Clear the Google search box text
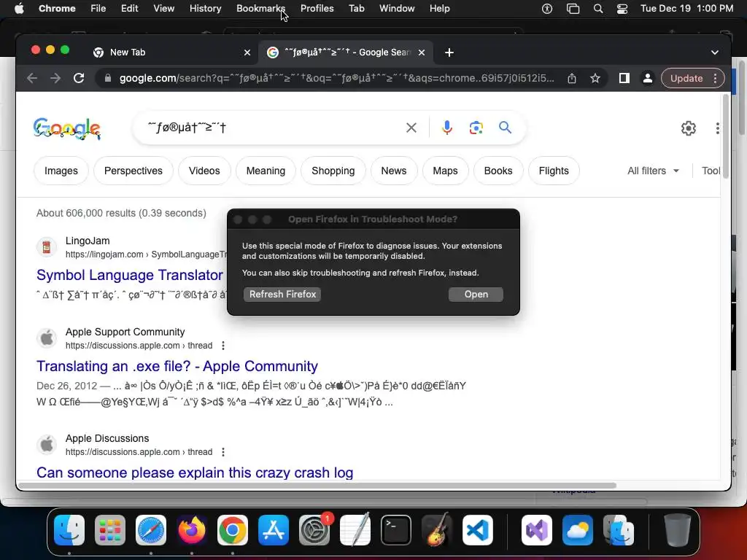The image size is (747, 560). tap(411, 128)
